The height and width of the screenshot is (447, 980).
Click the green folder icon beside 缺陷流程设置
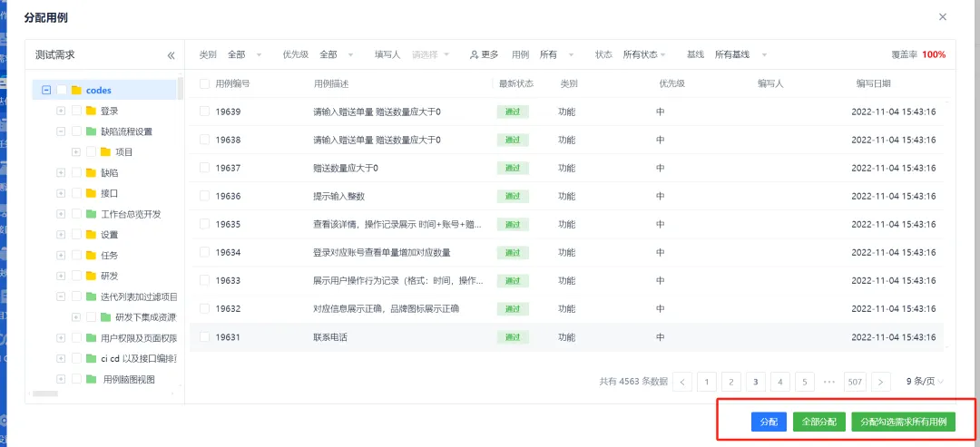coord(91,131)
